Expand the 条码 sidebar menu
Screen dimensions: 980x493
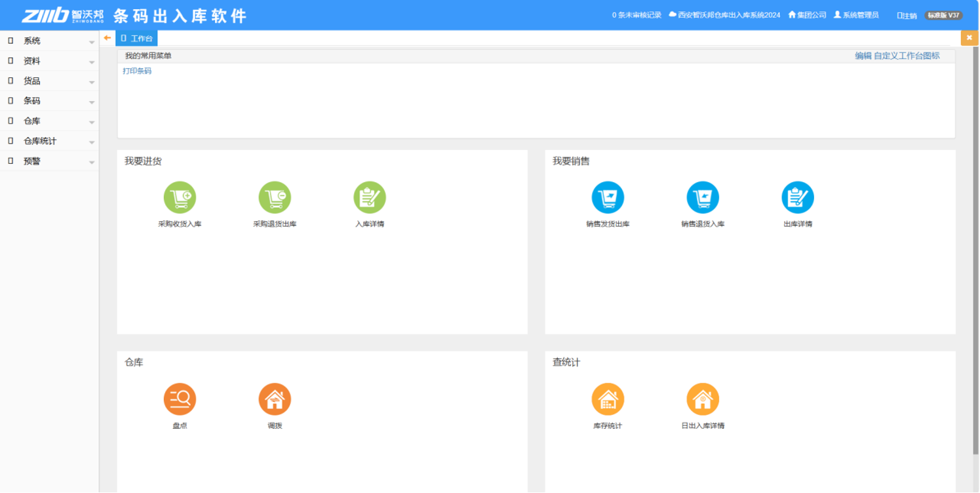[50, 101]
